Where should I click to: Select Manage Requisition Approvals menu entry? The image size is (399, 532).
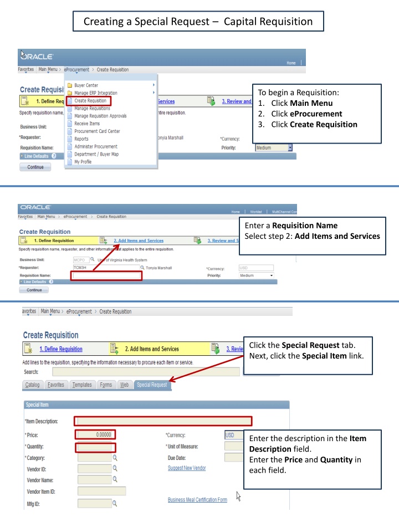100,116
